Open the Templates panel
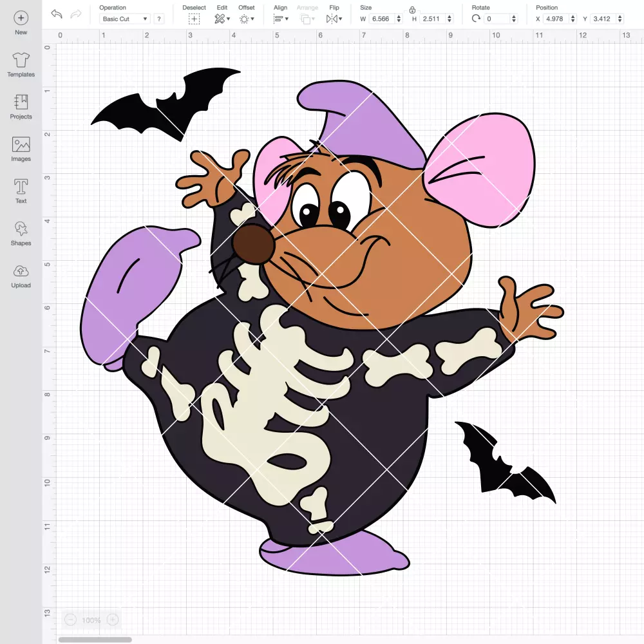The width and height of the screenshot is (644, 644). pos(21,65)
